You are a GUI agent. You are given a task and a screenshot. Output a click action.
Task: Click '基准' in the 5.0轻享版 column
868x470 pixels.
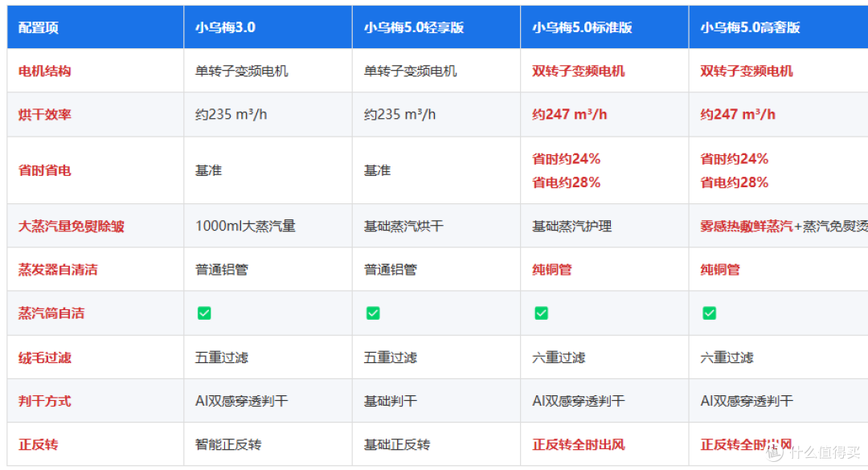coord(377,170)
